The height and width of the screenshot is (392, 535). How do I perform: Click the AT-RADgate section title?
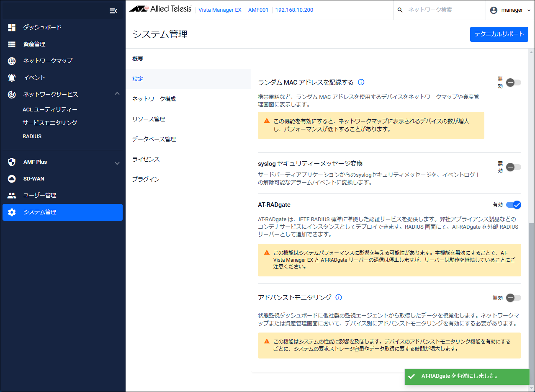click(274, 205)
